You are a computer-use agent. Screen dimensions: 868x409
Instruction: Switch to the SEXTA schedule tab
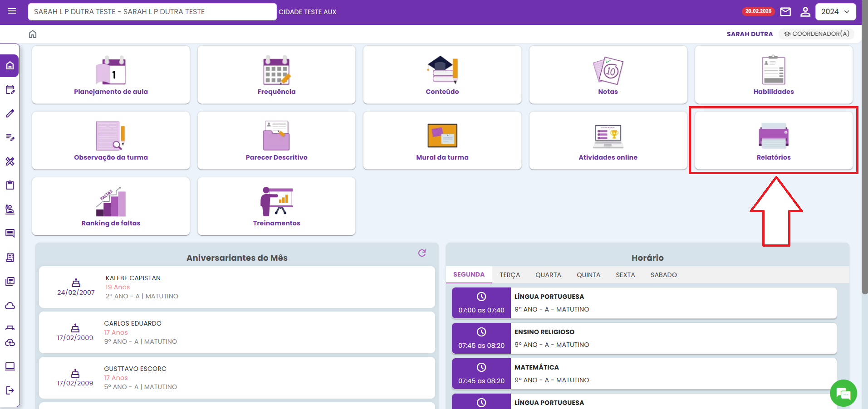[x=625, y=275]
